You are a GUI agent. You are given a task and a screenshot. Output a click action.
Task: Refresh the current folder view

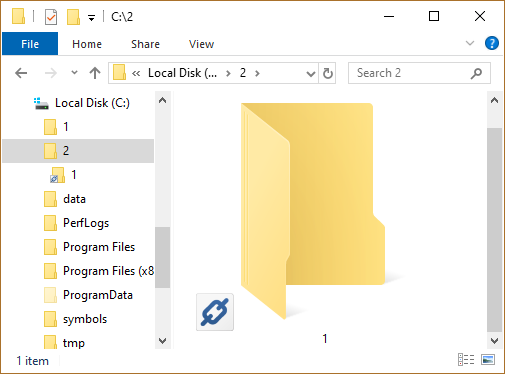pyautogui.click(x=327, y=73)
